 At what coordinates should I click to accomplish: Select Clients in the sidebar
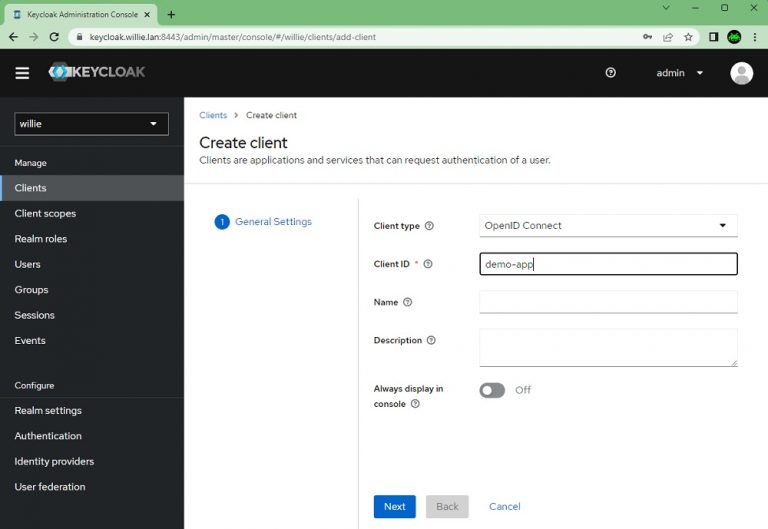[92, 188]
